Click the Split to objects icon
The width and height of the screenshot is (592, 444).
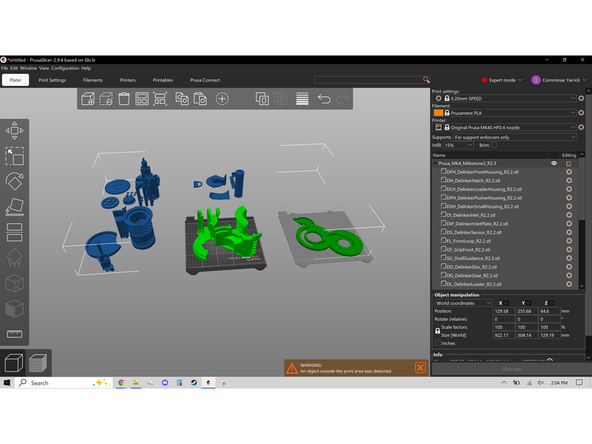pos(262,99)
